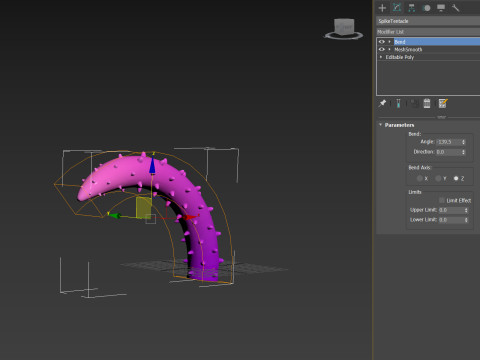Image resolution: width=480 pixels, height=360 pixels.
Task: Click the Lower Limit value field
Action: (451, 220)
